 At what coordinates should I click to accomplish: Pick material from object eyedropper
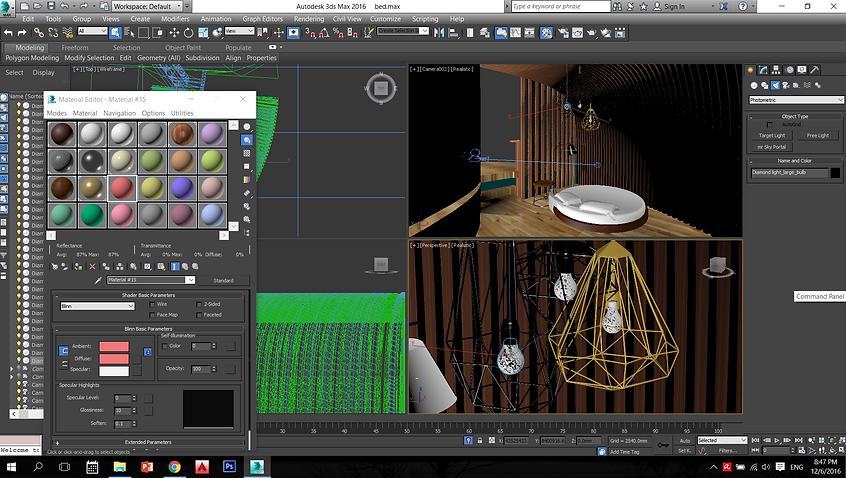click(x=98, y=280)
